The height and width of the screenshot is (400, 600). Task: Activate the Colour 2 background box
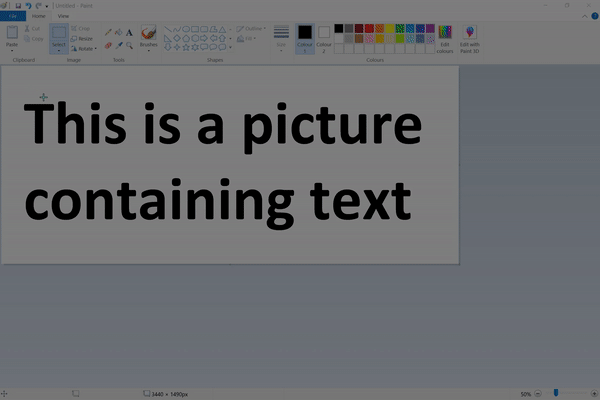[x=324, y=39]
